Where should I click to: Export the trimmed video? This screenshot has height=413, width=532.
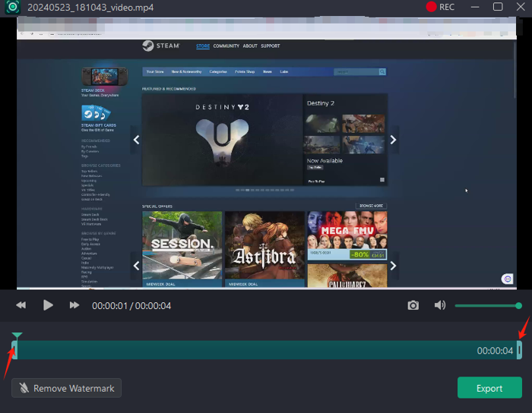489,388
